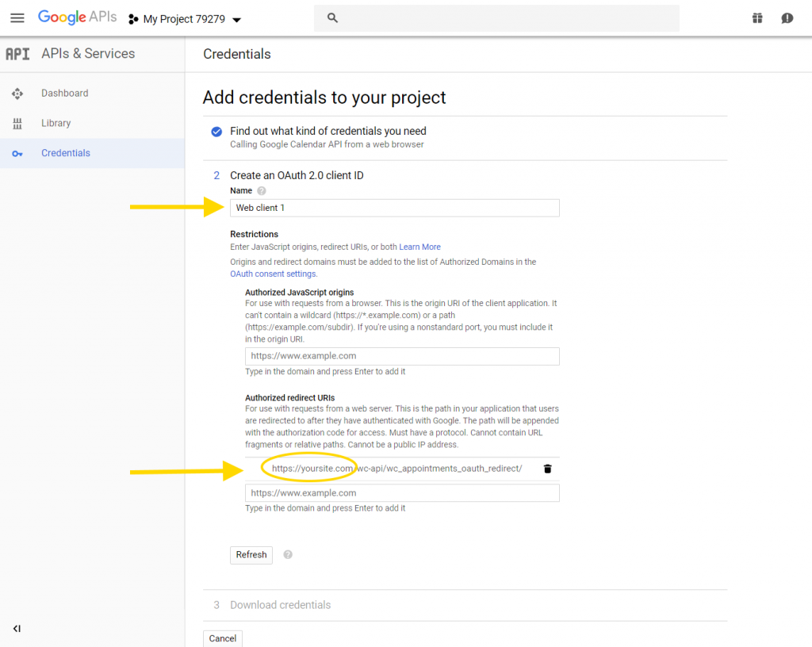Click the Download credentials step heading

(x=280, y=605)
